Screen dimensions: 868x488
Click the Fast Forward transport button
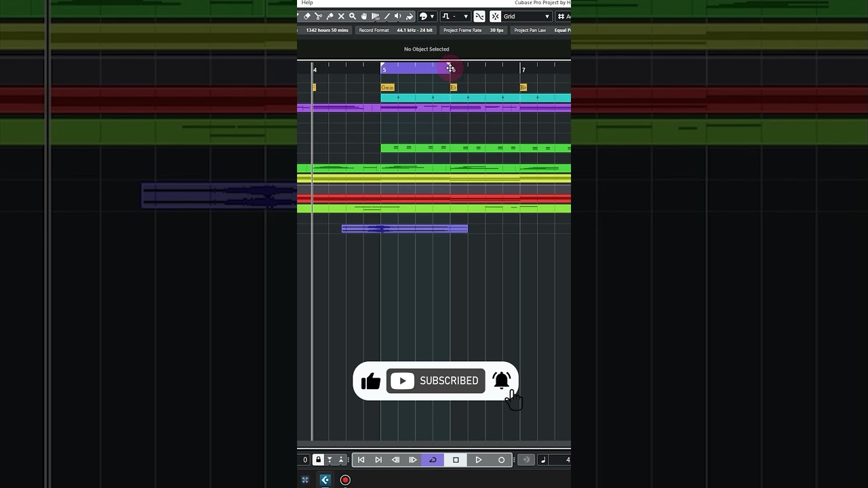tap(413, 460)
